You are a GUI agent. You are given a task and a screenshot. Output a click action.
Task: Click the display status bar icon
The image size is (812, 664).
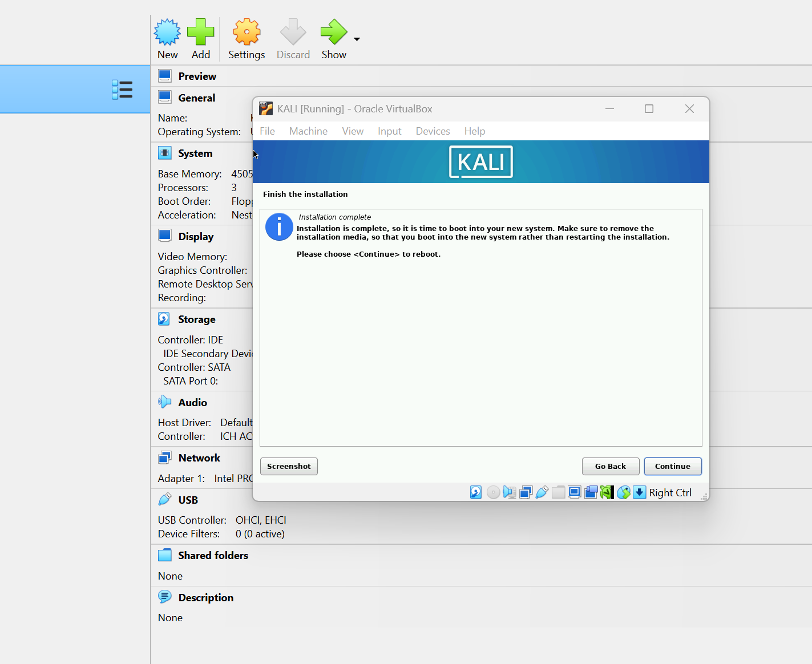pos(575,492)
